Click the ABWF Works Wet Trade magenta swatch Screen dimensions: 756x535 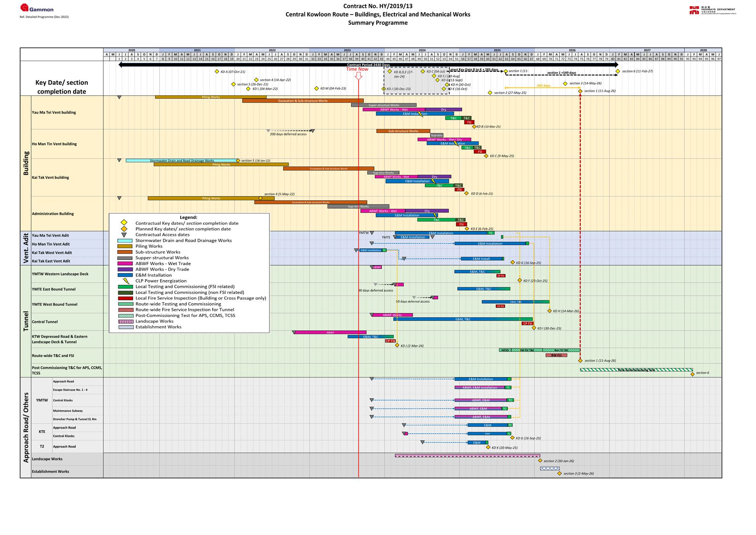click(125, 263)
